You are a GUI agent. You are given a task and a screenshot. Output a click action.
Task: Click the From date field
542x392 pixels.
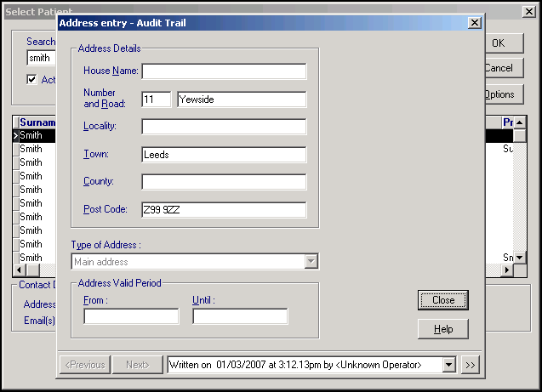pyautogui.click(x=132, y=316)
